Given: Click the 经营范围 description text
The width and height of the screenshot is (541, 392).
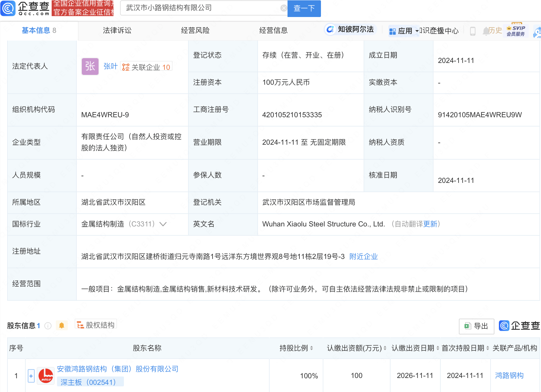Looking at the screenshot, I should click(276, 289).
